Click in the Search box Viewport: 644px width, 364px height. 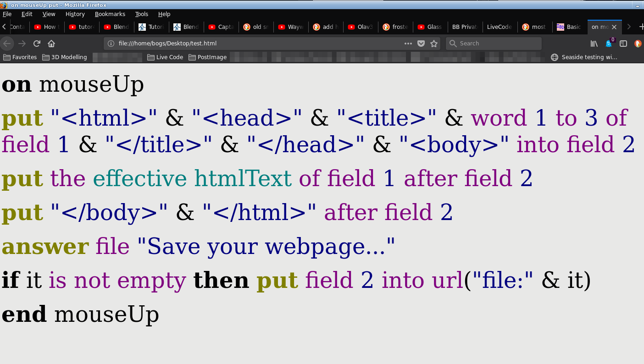click(x=498, y=44)
